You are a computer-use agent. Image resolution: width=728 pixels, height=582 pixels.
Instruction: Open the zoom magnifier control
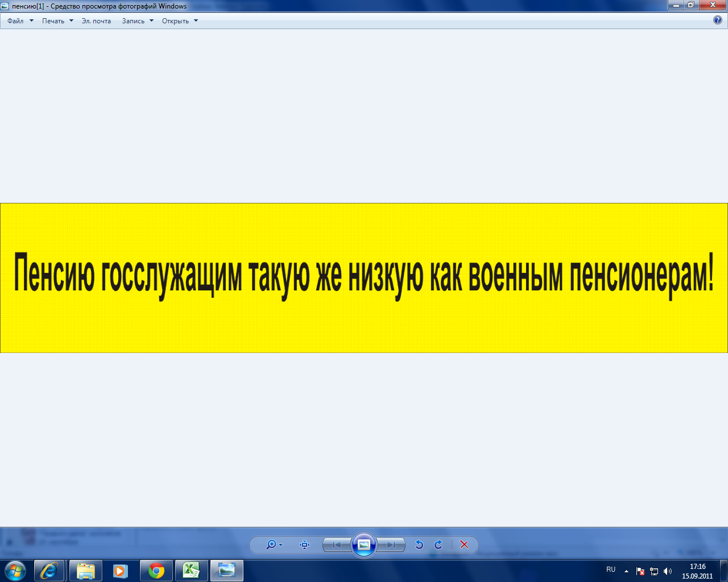click(272, 544)
